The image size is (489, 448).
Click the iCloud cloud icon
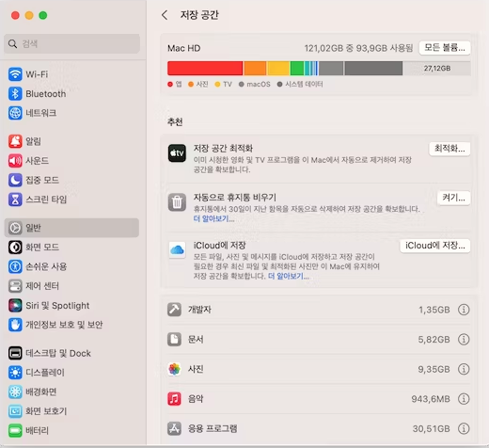tap(177, 250)
